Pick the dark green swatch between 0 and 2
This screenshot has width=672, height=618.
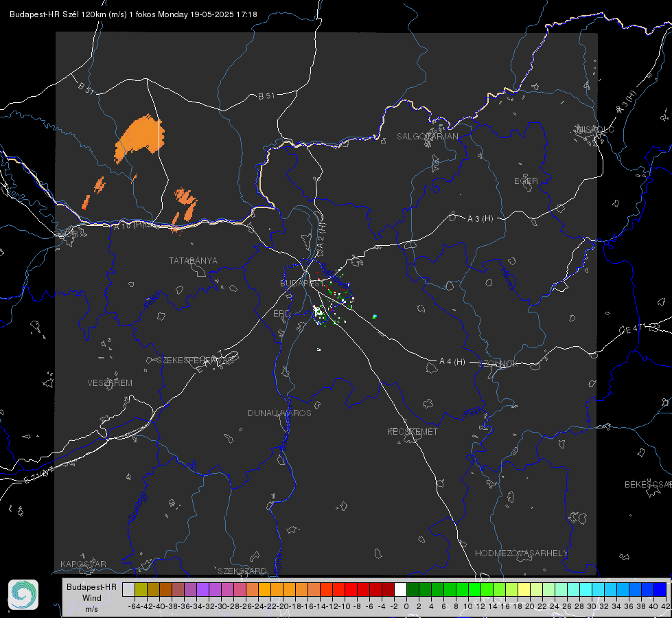pos(413,590)
